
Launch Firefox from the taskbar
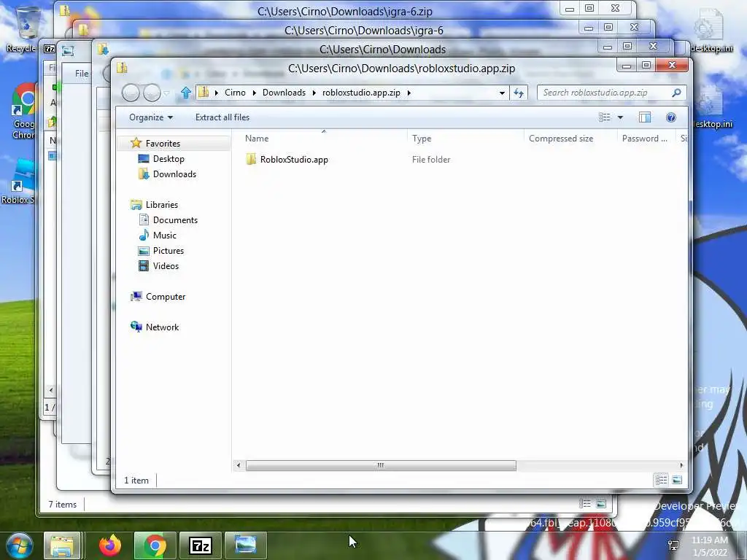(110, 545)
